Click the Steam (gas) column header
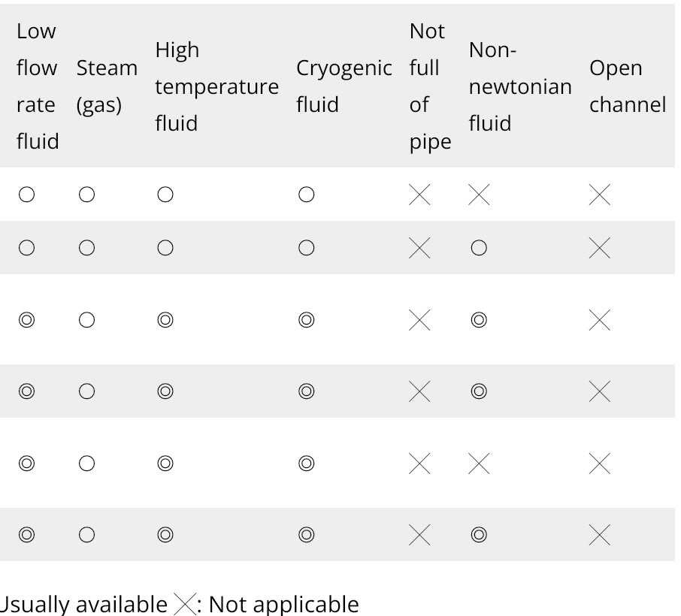Screen dimensions: 681x616 pos(107,86)
